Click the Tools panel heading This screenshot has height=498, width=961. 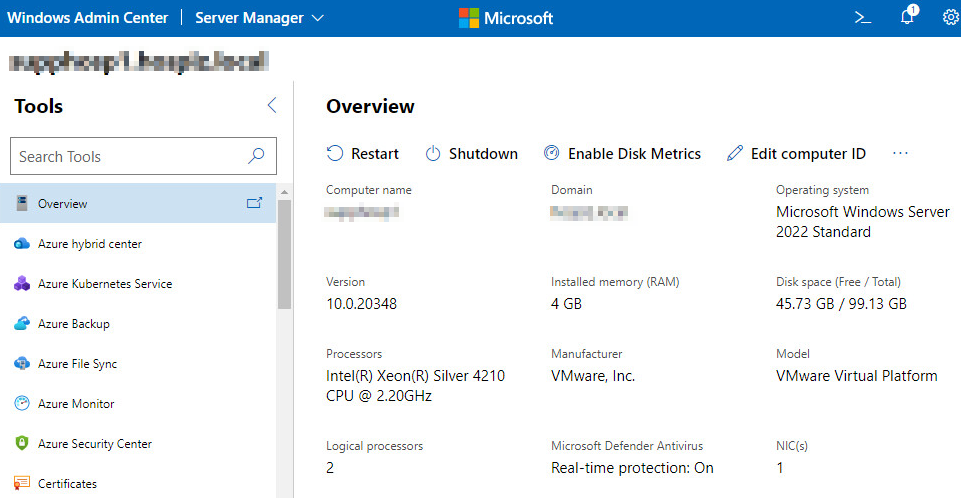39,106
